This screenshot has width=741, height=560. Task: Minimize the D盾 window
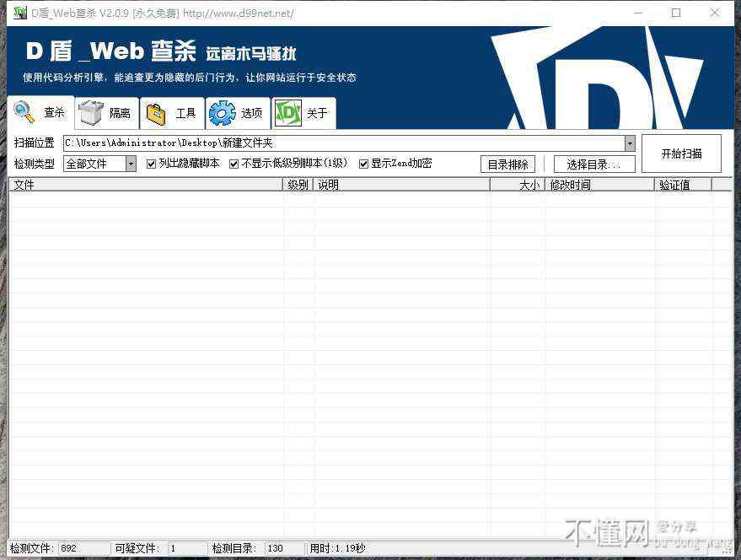[x=638, y=13]
